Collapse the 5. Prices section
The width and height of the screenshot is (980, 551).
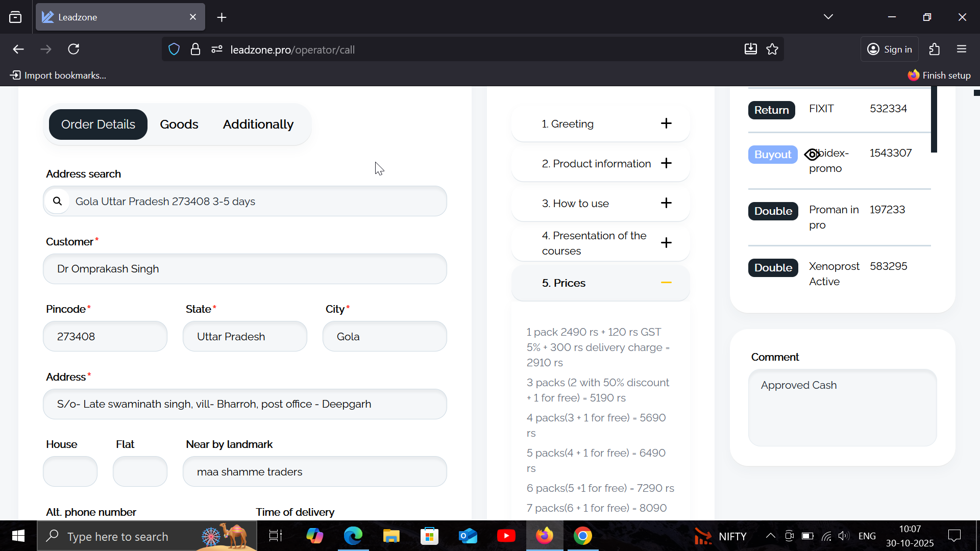pos(666,283)
